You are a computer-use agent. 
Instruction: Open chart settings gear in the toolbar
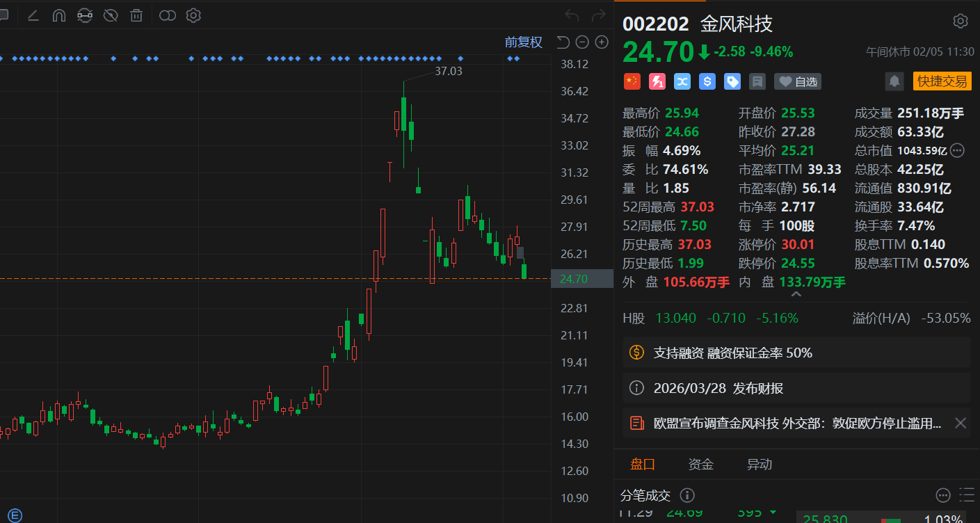(x=193, y=15)
